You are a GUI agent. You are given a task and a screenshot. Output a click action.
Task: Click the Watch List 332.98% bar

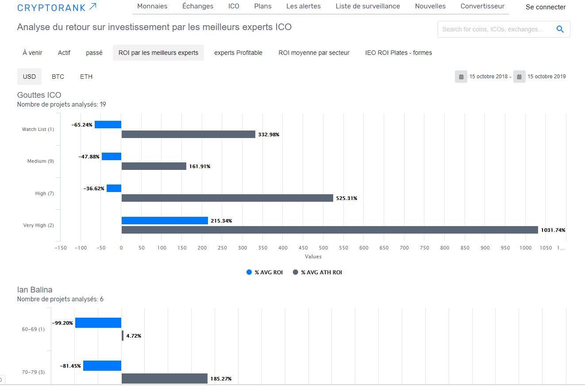point(189,134)
